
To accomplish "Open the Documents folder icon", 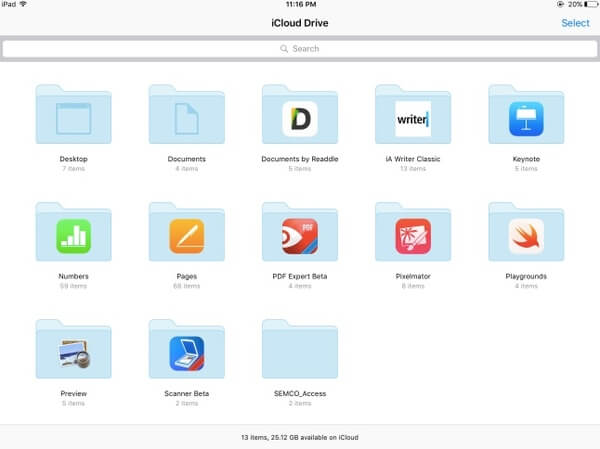I will point(187,114).
